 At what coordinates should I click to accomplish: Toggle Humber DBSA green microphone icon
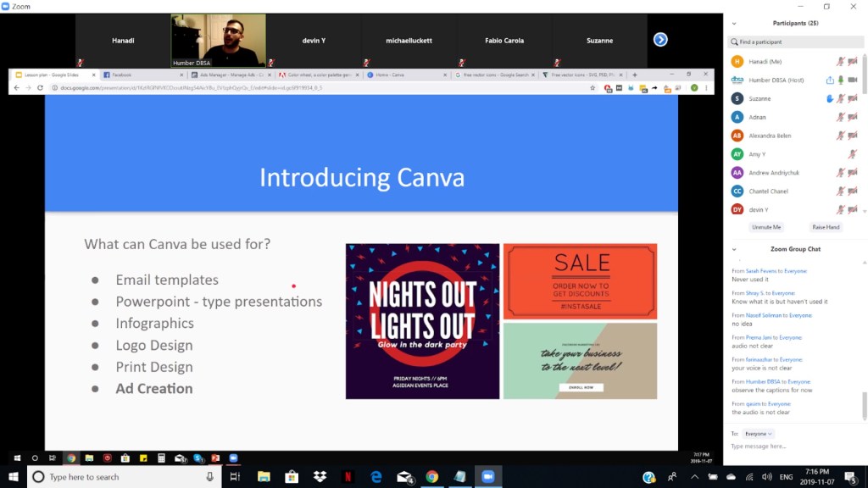[x=841, y=80]
